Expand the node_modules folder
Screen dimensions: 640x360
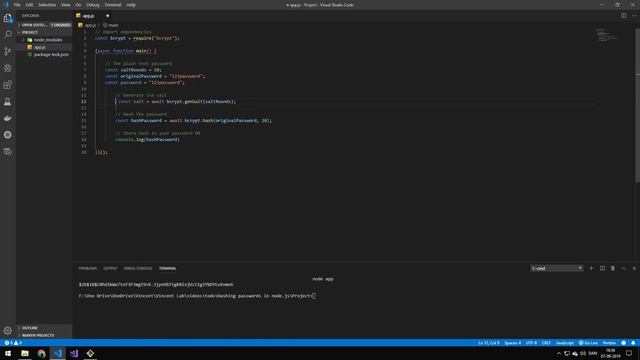44,40
